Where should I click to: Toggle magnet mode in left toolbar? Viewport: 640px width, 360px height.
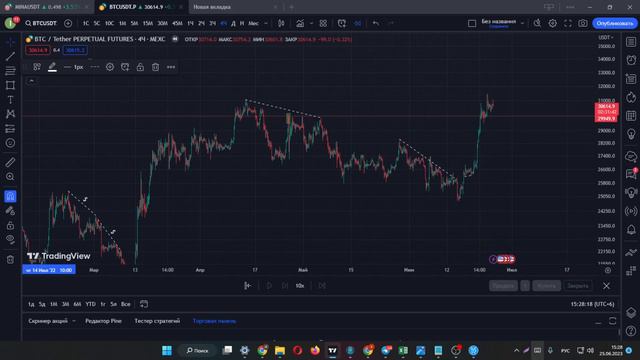pyautogui.click(x=10, y=196)
